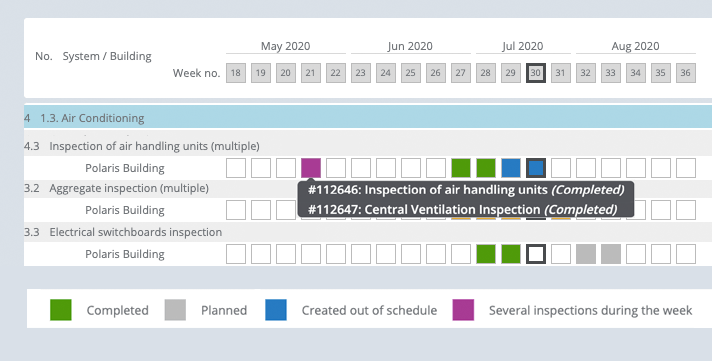The image size is (712, 361).
Task: Select highlighted blue week 30 air handling cell
Action: tap(536, 168)
